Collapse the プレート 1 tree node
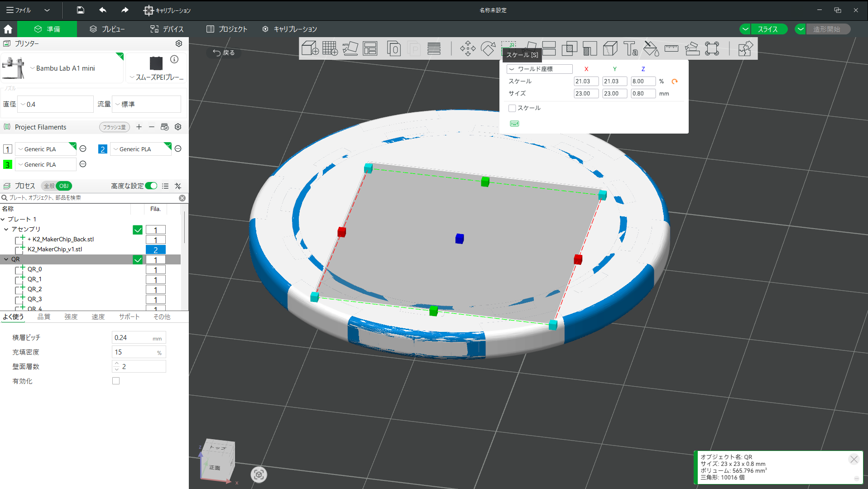 [x=3, y=219]
